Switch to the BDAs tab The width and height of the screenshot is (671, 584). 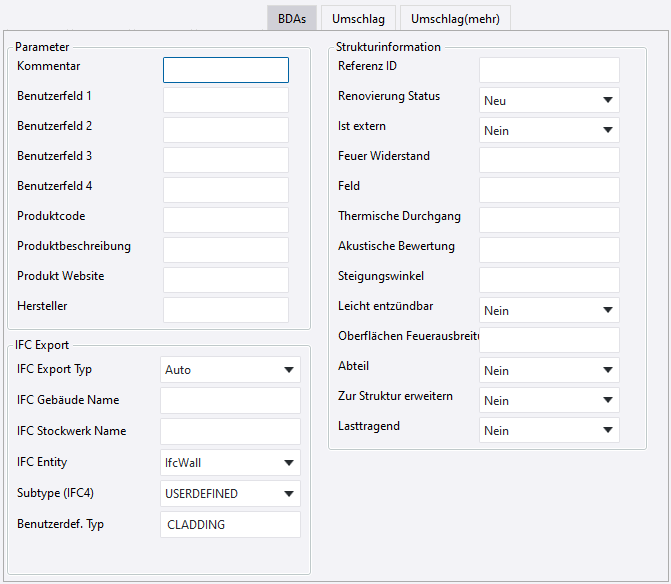[x=292, y=19]
